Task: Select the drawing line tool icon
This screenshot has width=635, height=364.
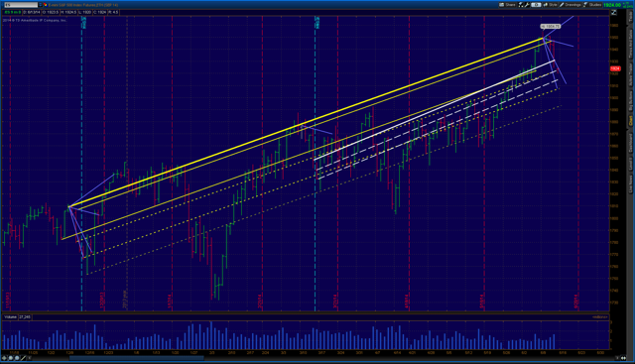Action: point(23,358)
